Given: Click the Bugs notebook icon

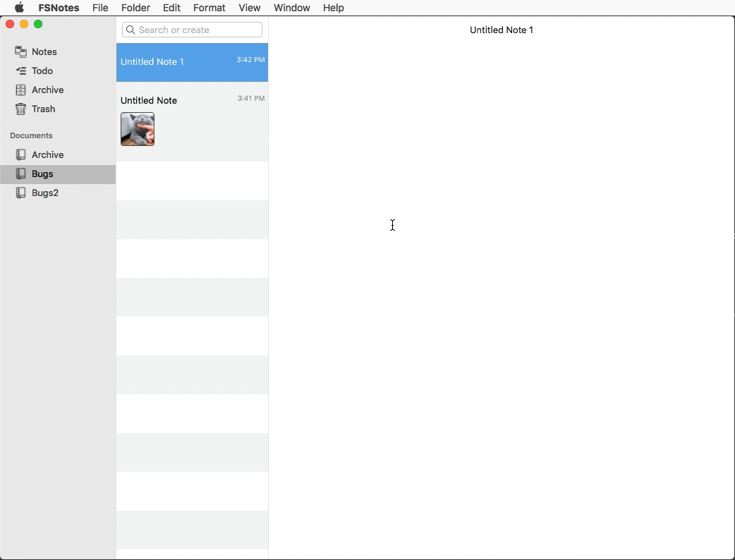Looking at the screenshot, I should (20, 174).
